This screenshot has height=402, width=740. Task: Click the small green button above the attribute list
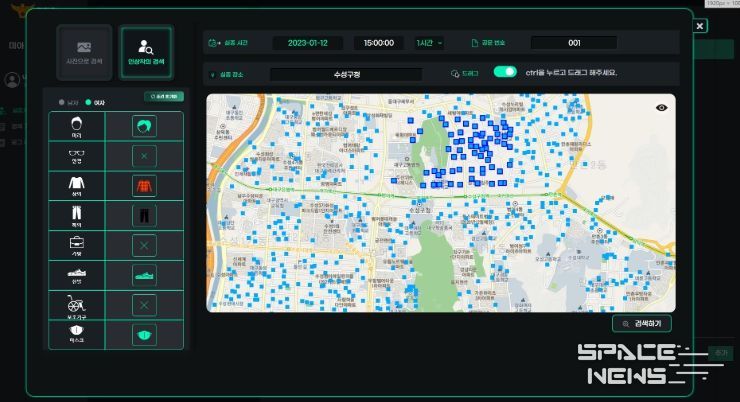click(164, 97)
